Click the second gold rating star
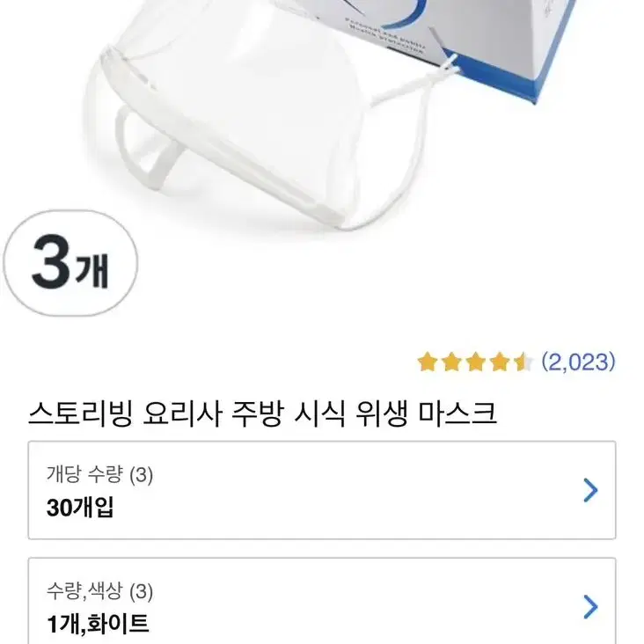644x644 pixels. 451,362
